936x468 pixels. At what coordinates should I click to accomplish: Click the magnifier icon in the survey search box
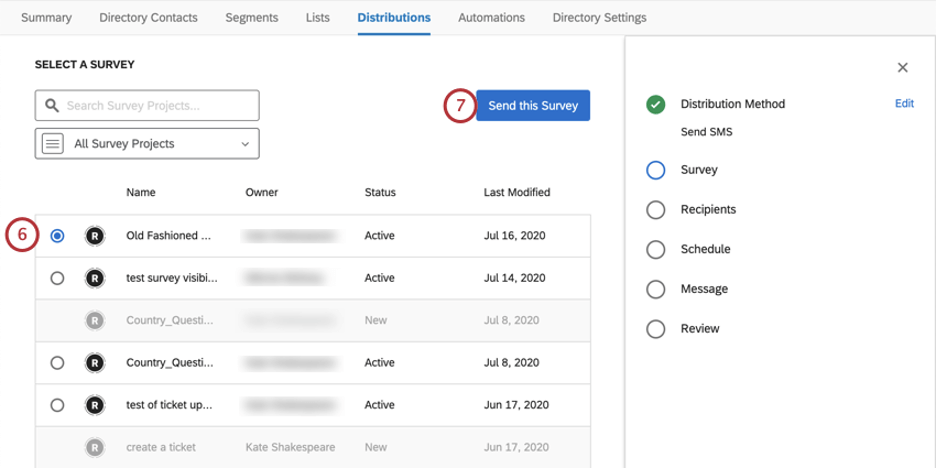pyautogui.click(x=52, y=105)
